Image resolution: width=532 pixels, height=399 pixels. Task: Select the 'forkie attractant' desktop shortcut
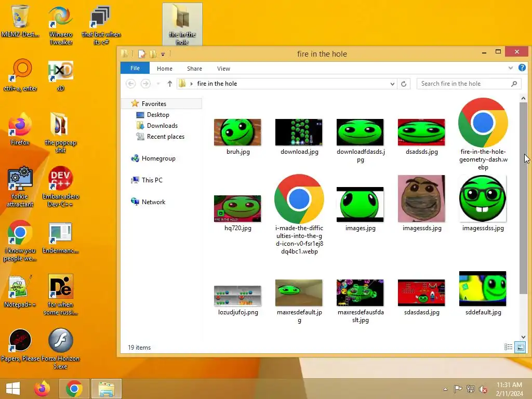pyautogui.click(x=20, y=187)
